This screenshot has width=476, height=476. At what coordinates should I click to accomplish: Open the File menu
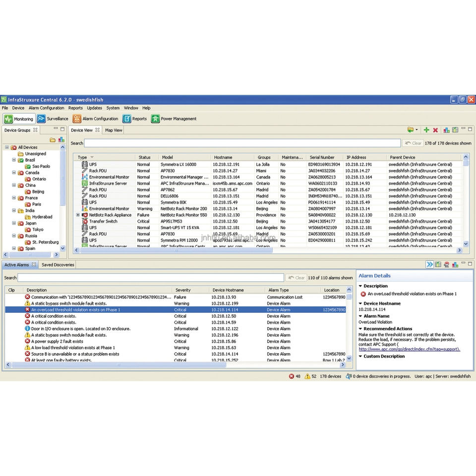click(x=5, y=108)
